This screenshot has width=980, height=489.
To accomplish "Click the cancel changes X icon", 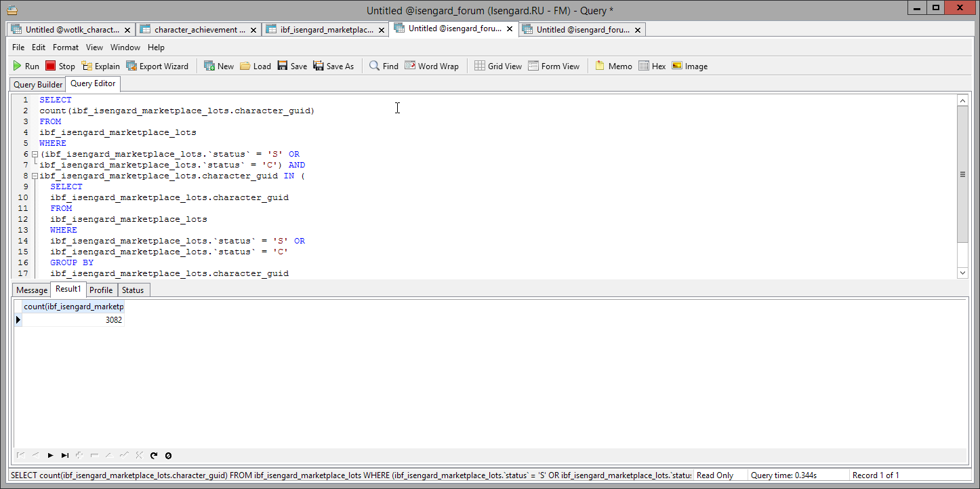I will tap(139, 455).
